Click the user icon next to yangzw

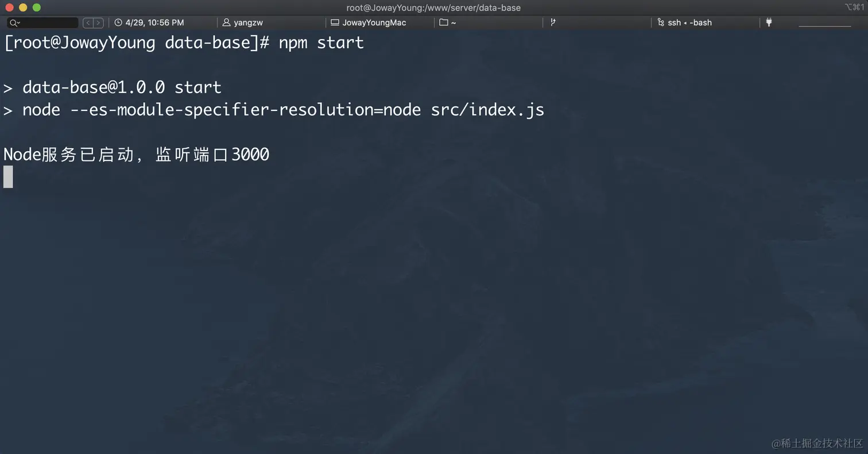coord(226,23)
